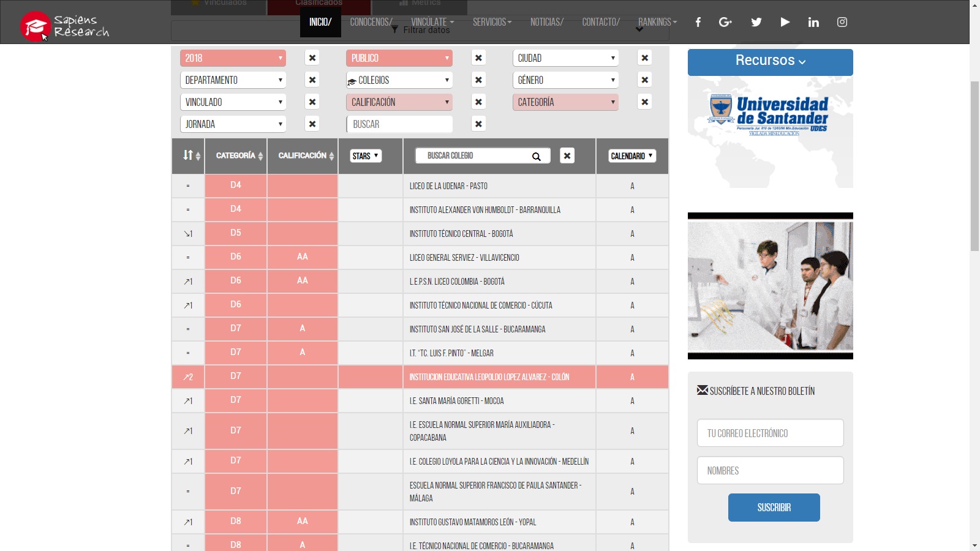Focus the BUSCAR filter input
Image resolution: width=980 pixels, height=551 pixels.
399,124
